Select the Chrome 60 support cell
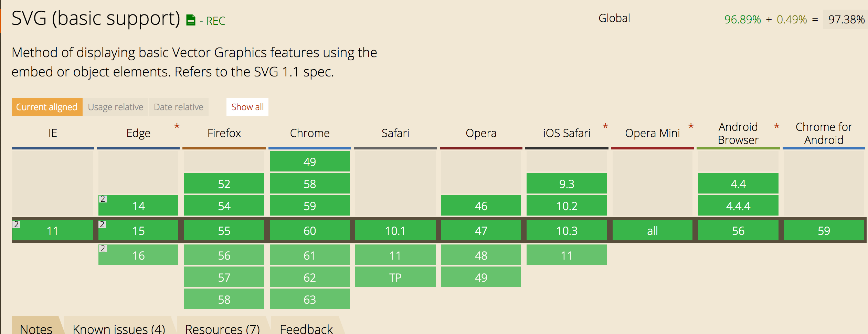Image resolution: width=868 pixels, height=334 pixels. (x=309, y=230)
